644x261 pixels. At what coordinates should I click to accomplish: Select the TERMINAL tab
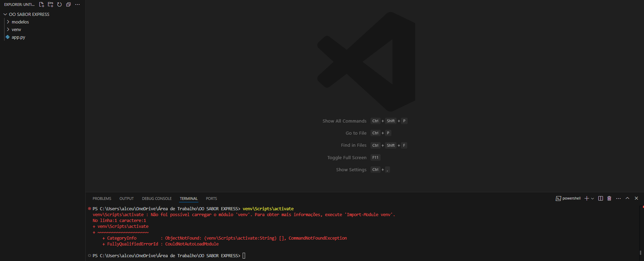189,199
